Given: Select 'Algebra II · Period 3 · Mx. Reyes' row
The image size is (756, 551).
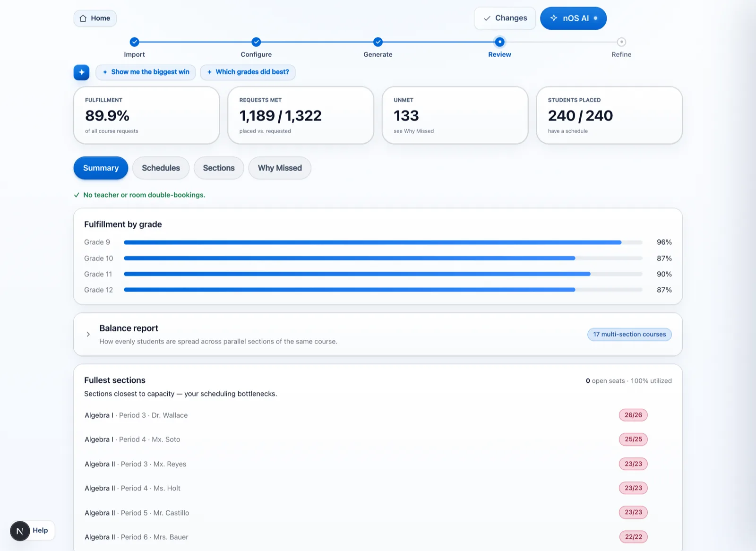Looking at the screenshot, I should [x=378, y=464].
